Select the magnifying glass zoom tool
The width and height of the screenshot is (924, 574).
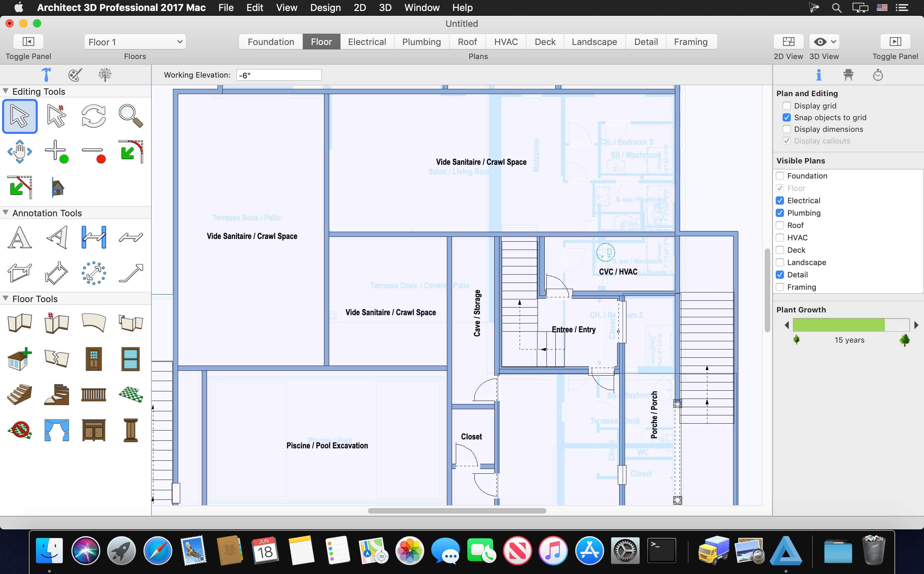[131, 116]
